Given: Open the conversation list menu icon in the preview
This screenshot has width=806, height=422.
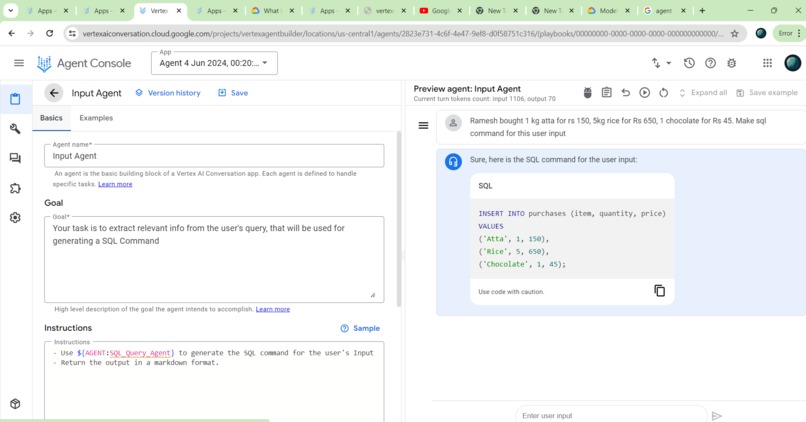Looking at the screenshot, I should click(423, 125).
